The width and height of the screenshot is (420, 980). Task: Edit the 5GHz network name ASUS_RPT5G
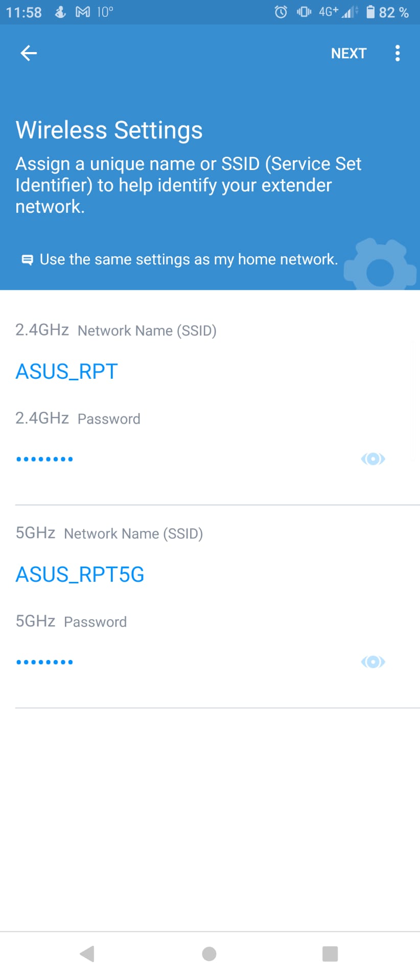[80, 575]
